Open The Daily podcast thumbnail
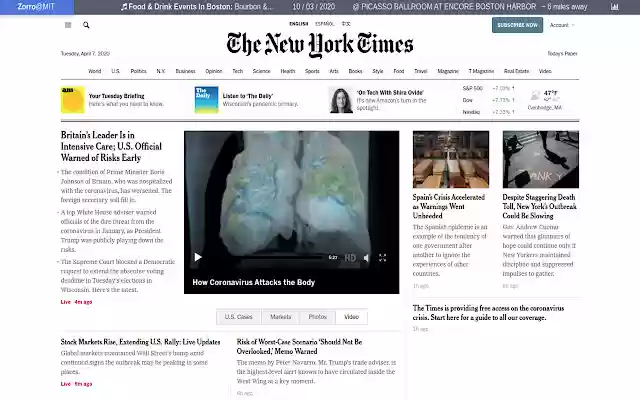Viewport: 640px width, 400px height. coord(207,100)
